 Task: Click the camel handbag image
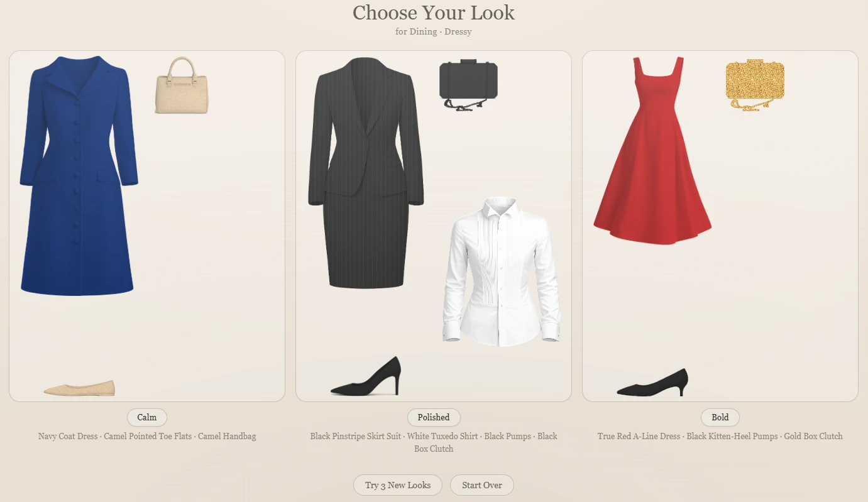(x=181, y=85)
